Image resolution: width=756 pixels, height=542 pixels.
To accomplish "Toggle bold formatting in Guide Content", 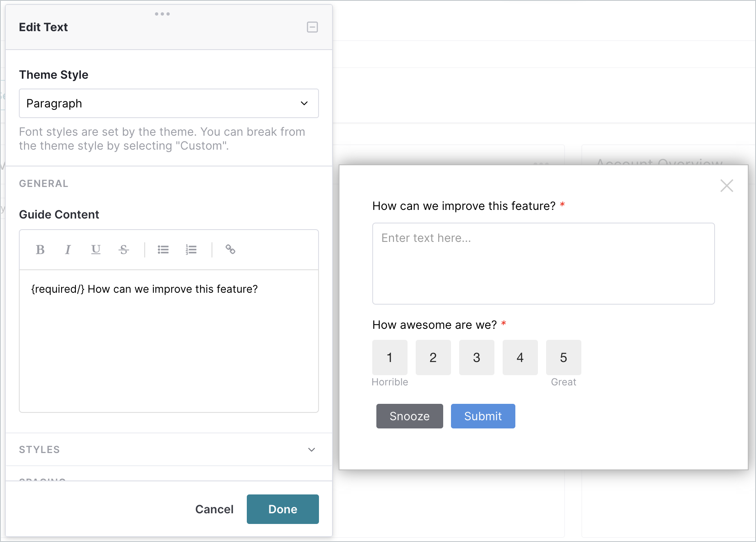I will [x=40, y=249].
